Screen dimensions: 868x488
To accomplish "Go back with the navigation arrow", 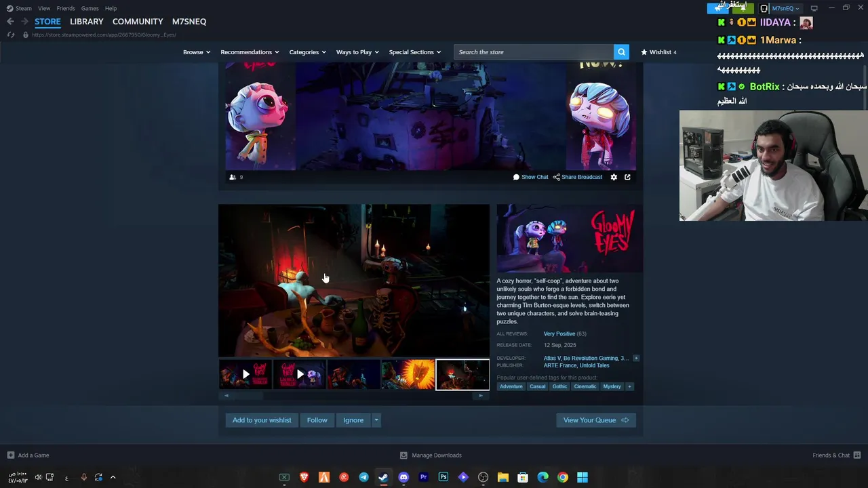I will pyautogui.click(x=10, y=22).
